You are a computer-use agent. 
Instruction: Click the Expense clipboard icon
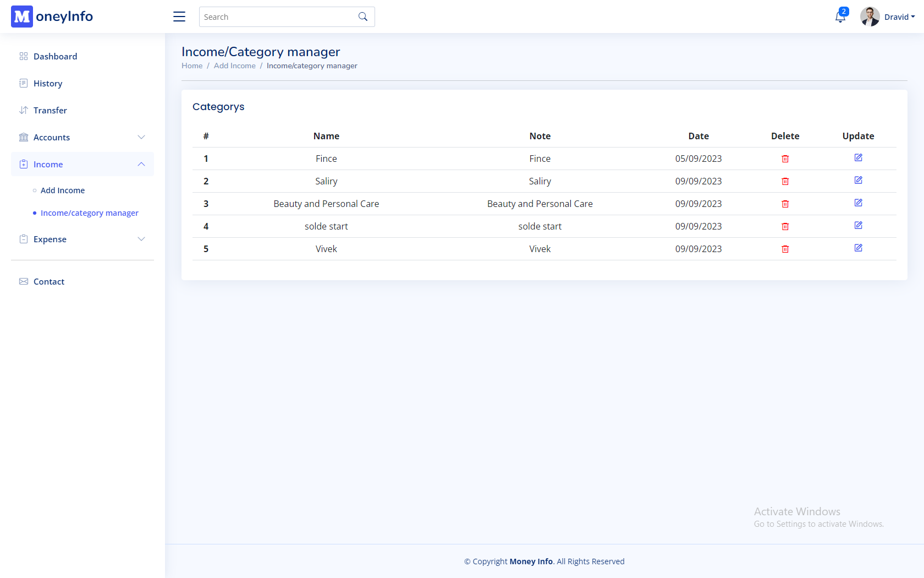[24, 239]
